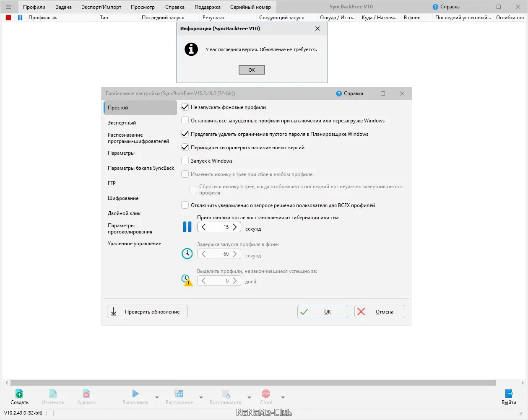Click the Изменить (modify) toolbar icon
The image size is (528, 420).
(53, 394)
